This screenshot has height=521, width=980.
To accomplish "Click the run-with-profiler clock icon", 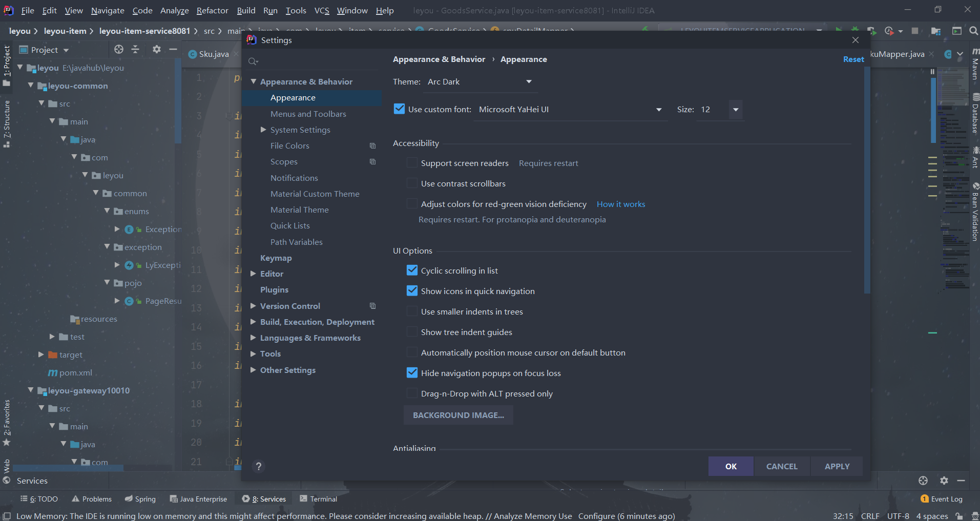I will coord(889,31).
